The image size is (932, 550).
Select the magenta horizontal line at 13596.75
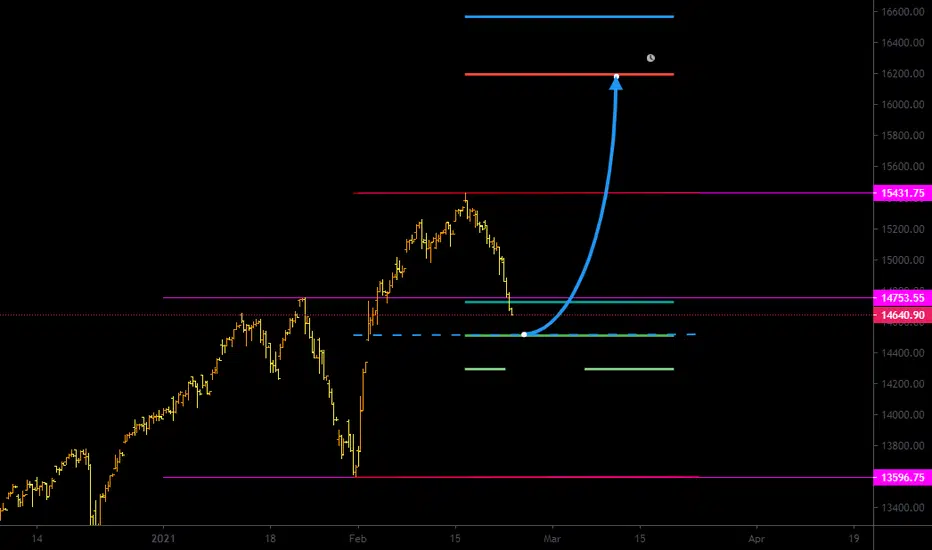pyautogui.click(x=517, y=477)
